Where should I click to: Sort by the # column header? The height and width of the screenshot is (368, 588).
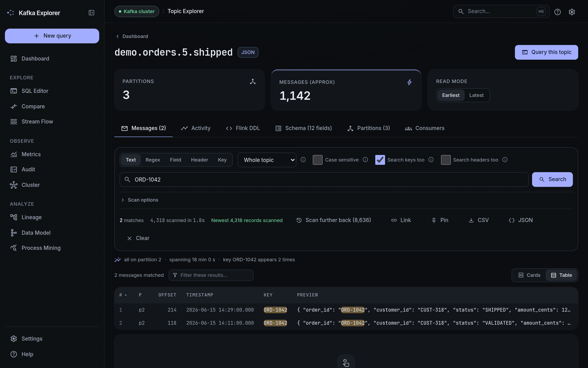point(123,295)
